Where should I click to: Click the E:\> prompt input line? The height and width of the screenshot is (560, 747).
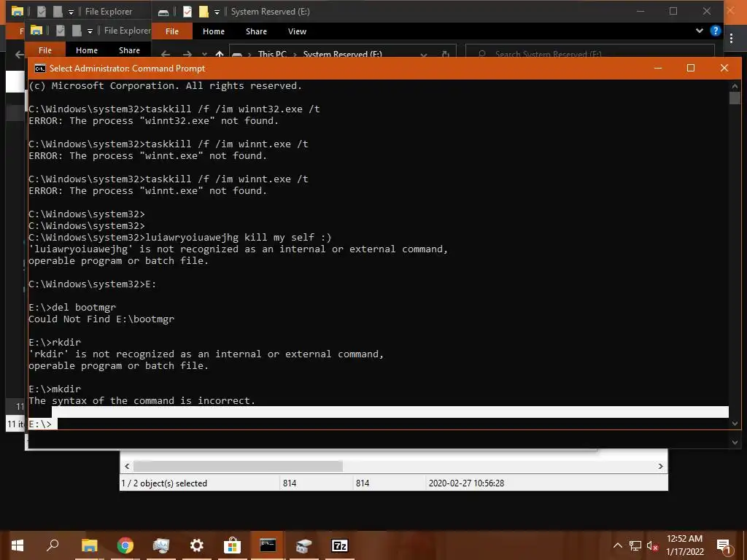378,424
